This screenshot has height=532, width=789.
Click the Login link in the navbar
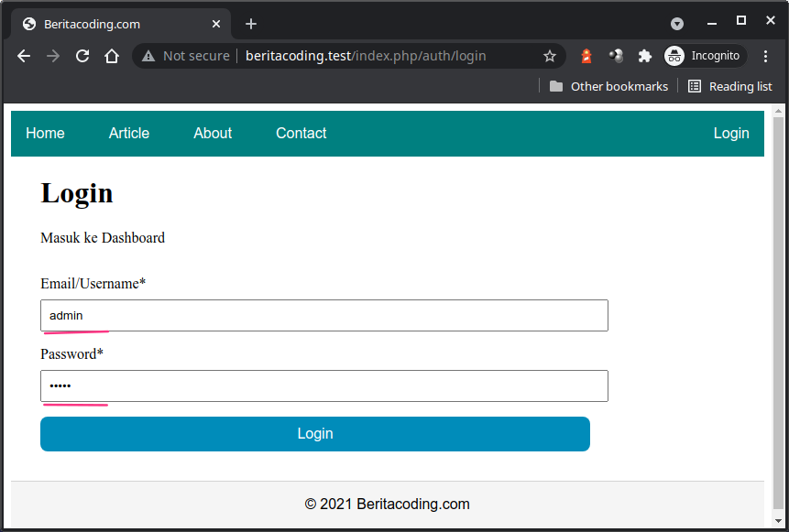731,133
